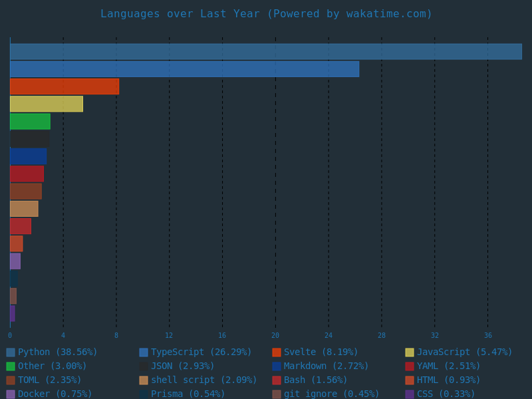Select the green Other bar
This screenshot has height=399, width=532.
[30, 122]
